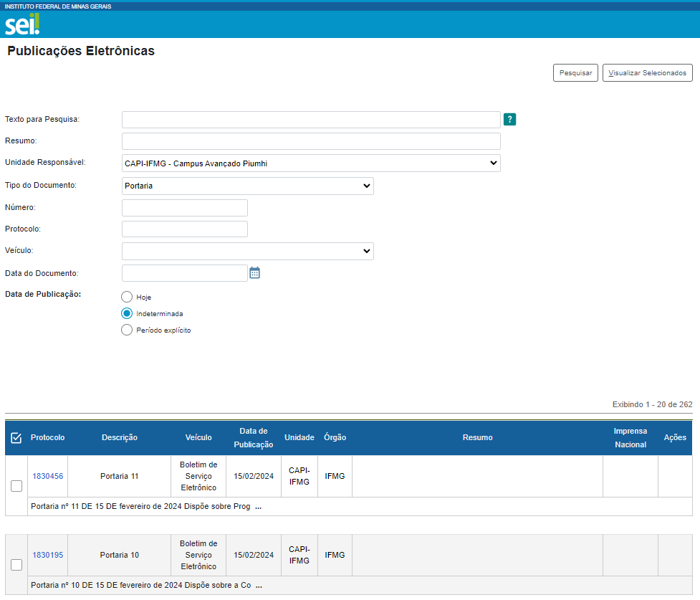Check the box for Portaria 11 row

(x=16, y=486)
